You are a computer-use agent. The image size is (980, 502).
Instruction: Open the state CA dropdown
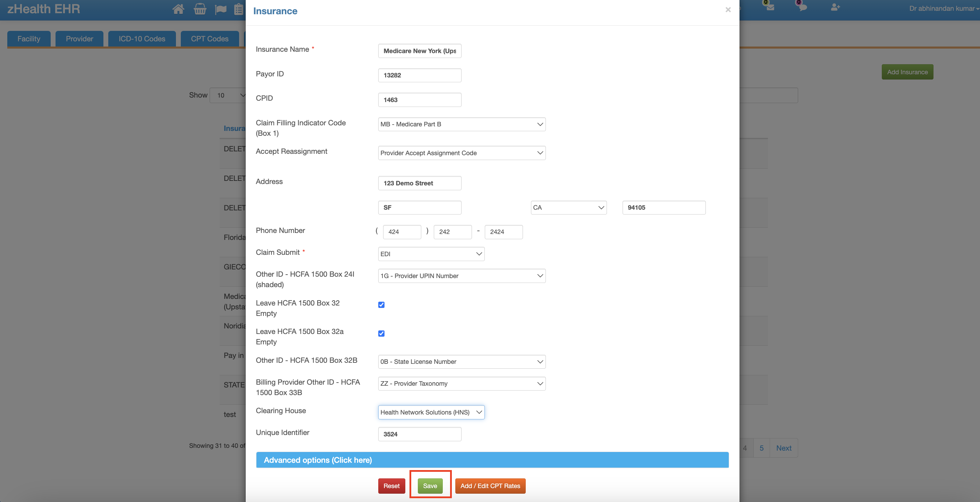pos(568,207)
